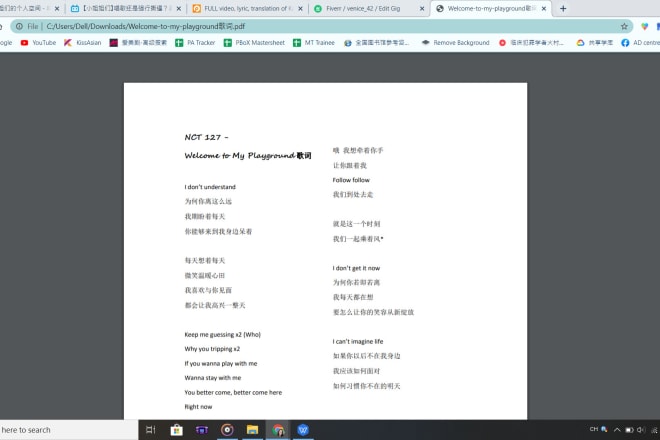The width and height of the screenshot is (660, 440).
Task: Launch Microsoft Store from taskbar
Action: tap(176, 430)
